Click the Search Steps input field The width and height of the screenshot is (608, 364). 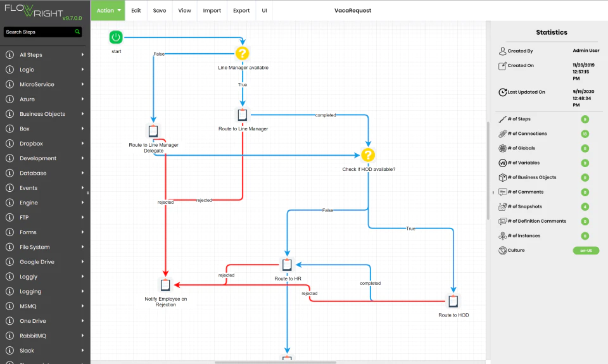click(39, 32)
